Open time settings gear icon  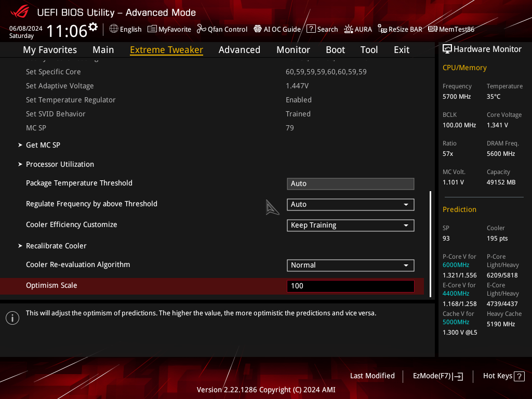coord(93,27)
